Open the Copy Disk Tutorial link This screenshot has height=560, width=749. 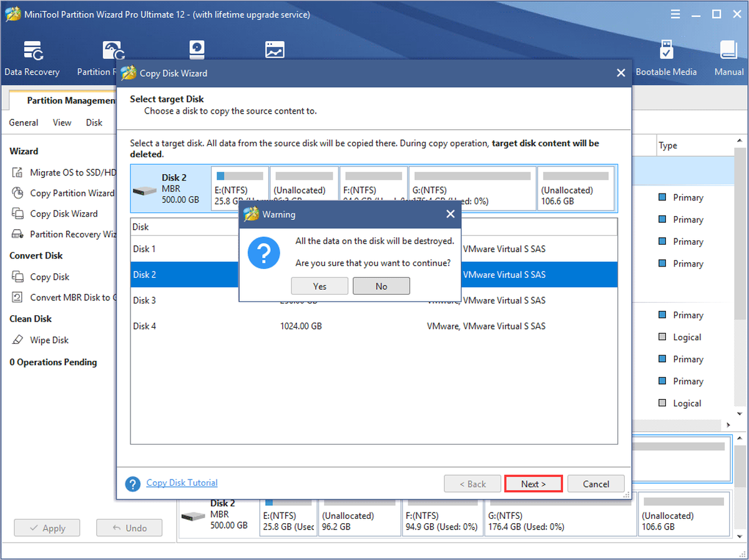[182, 483]
